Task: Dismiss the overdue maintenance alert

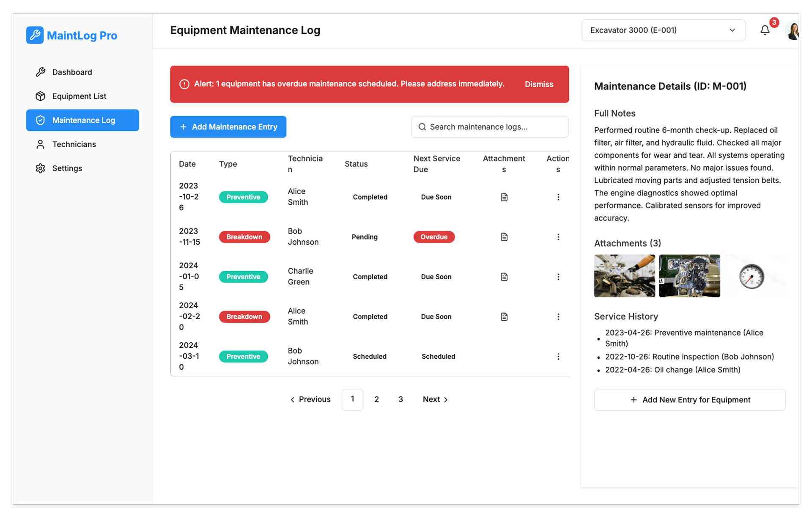Action: tap(539, 84)
